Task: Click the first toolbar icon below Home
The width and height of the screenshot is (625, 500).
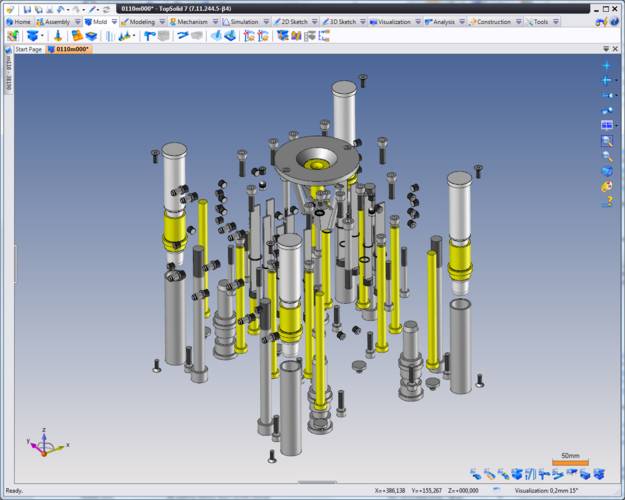Action: 12,35
